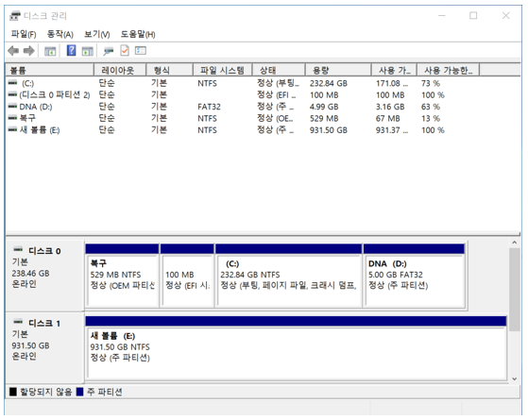Open the 파일(F) menu
Screen dimensions: 528x420
pos(24,34)
